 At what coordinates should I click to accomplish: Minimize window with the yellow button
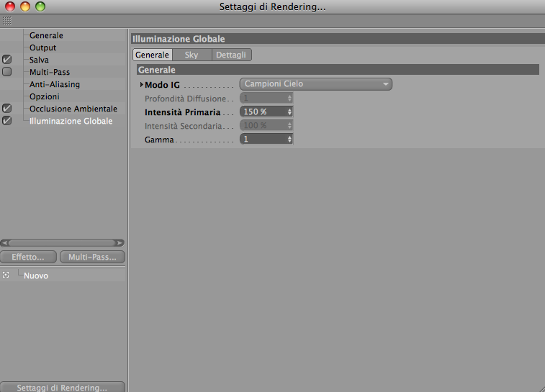click(25, 6)
